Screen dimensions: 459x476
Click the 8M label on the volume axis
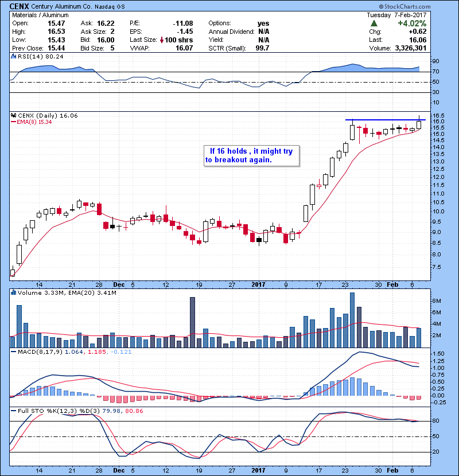click(x=437, y=301)
